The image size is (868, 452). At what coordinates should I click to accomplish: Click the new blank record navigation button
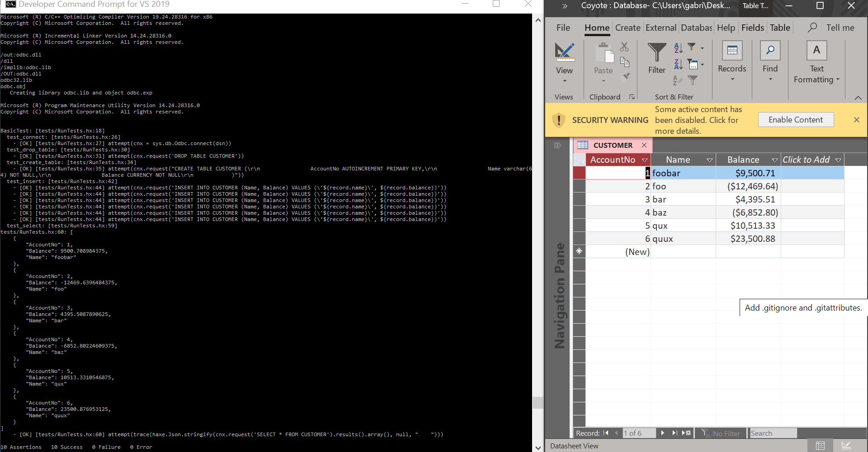687,433
